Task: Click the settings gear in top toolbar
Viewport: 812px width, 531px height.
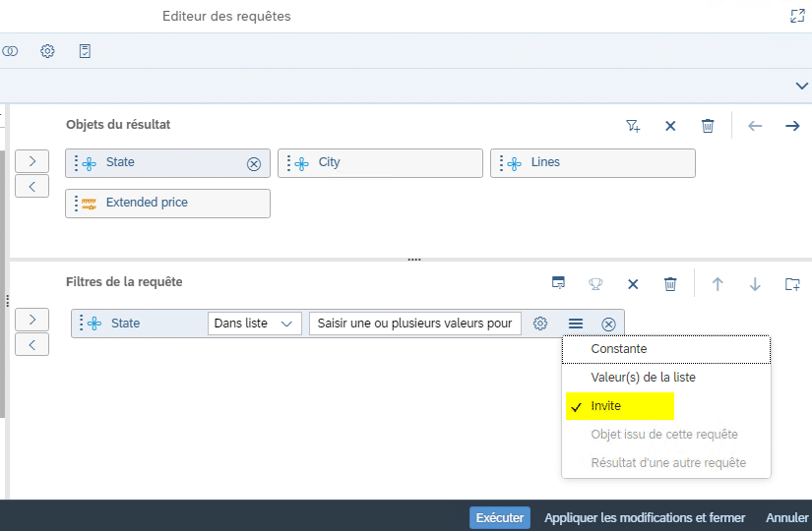Action: 47,51
